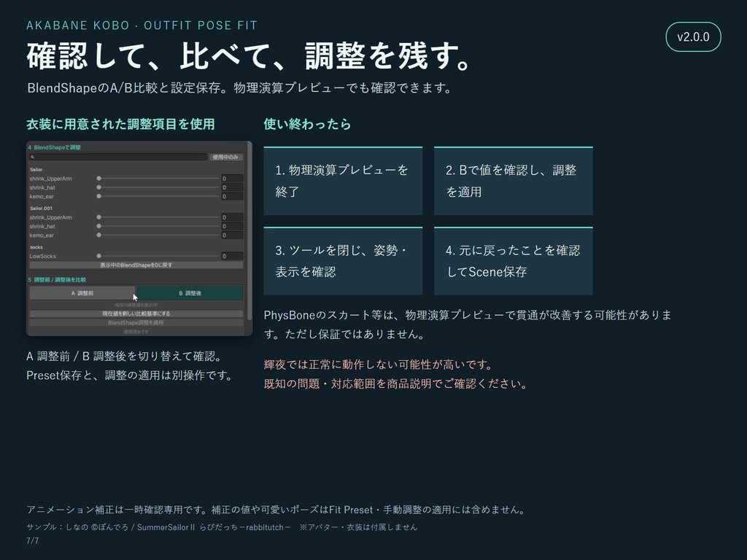Screen dimensions: 747x560
Task: Click the v2.0.0 version badge
Action: pyautogui.click(x=693, y=36)
